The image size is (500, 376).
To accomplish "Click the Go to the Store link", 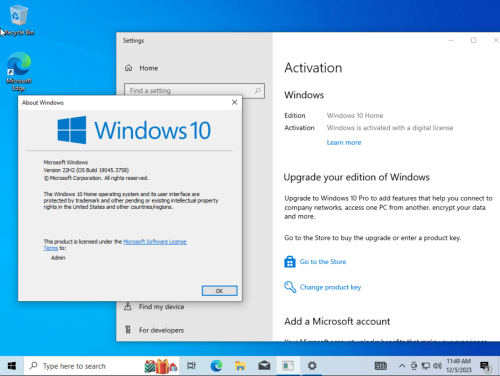I will click(323, 262).
